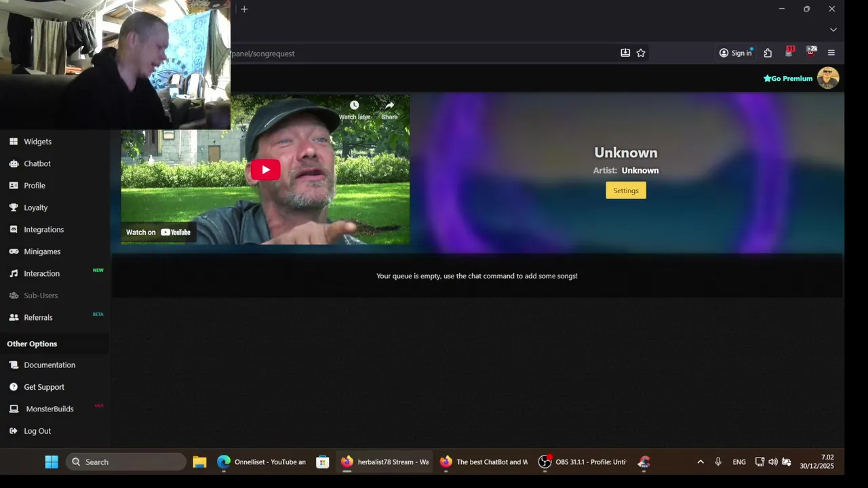Click the Chatbot robot icon
This screenshot has width=868, height=488.
pyautogui.click(x=14, y=163)
